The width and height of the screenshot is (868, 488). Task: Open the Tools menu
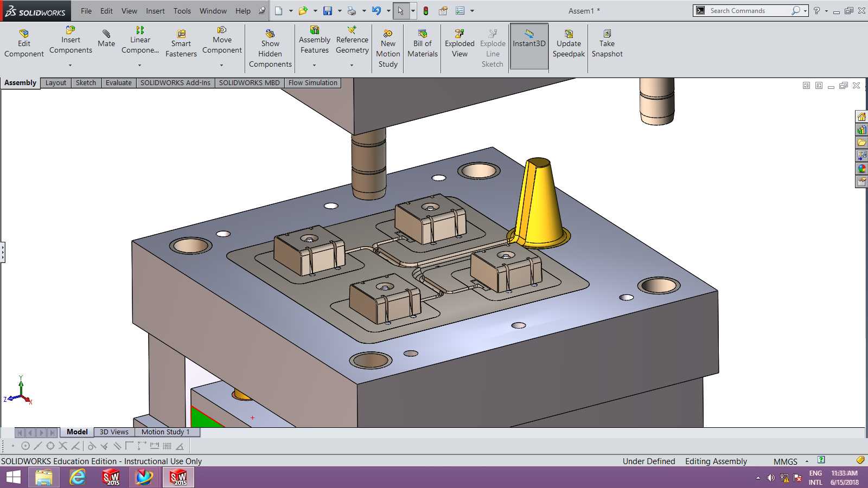[182, 11]
